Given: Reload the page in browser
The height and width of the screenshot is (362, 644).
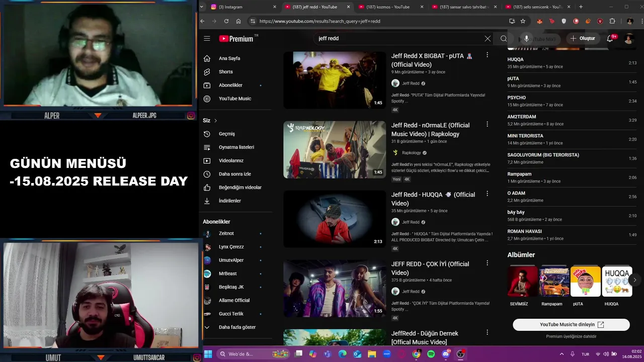Looking at the screenshot, I should pyautogui.click(x=226, y=21).
